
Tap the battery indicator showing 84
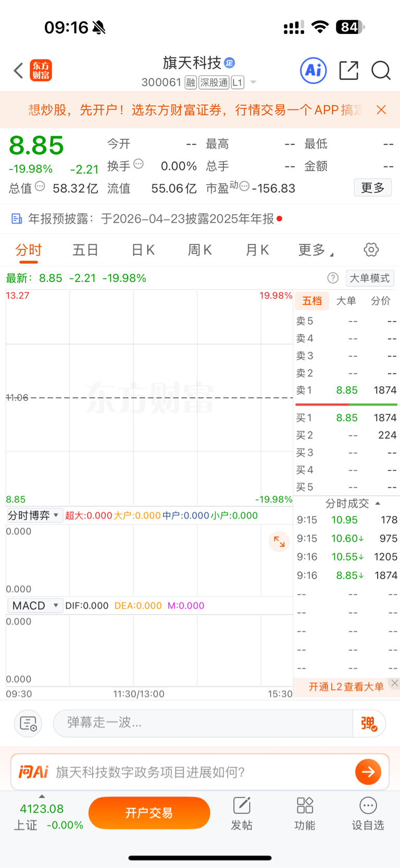click(351, 27)
